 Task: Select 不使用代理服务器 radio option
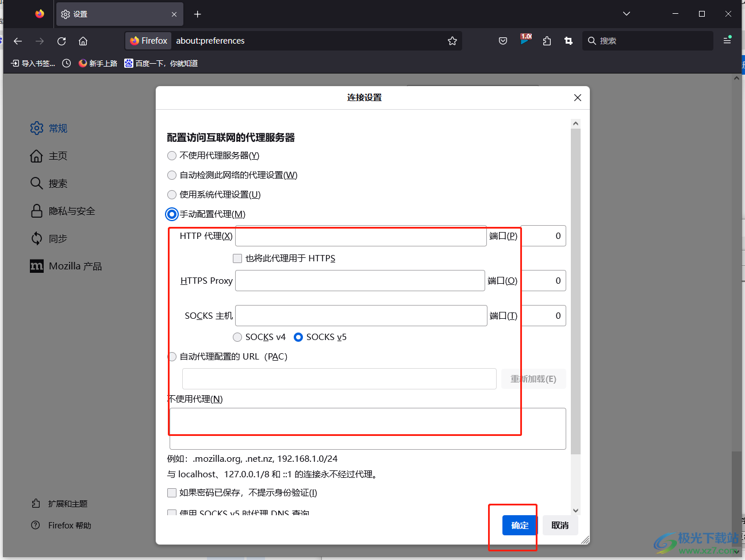pos(172,156)
